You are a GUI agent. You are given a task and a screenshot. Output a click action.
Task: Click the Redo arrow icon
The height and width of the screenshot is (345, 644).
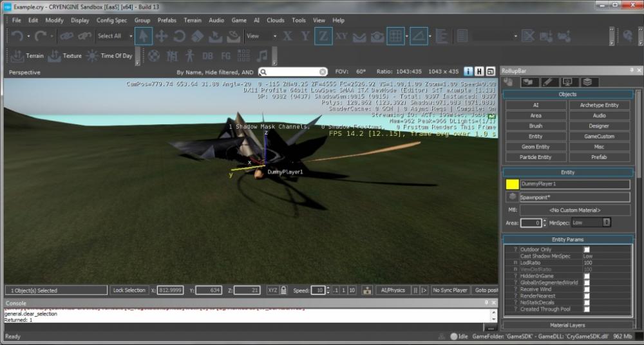pos(40,36)
